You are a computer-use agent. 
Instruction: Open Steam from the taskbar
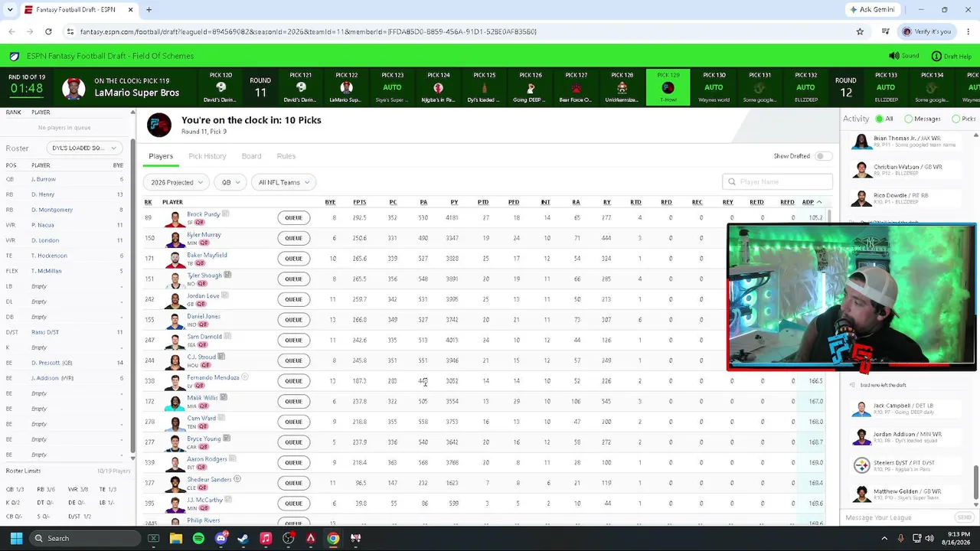tap(243, 538)
